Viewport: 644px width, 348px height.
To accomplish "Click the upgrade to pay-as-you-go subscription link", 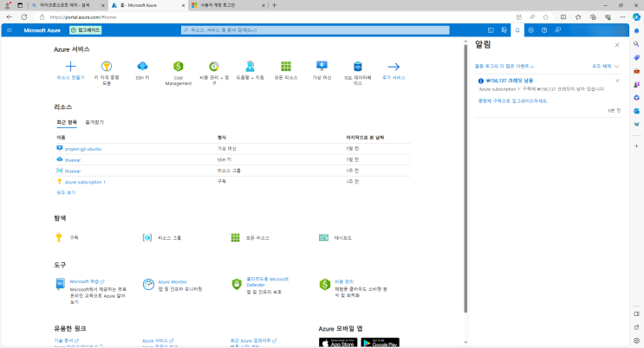I will point(513,101).
